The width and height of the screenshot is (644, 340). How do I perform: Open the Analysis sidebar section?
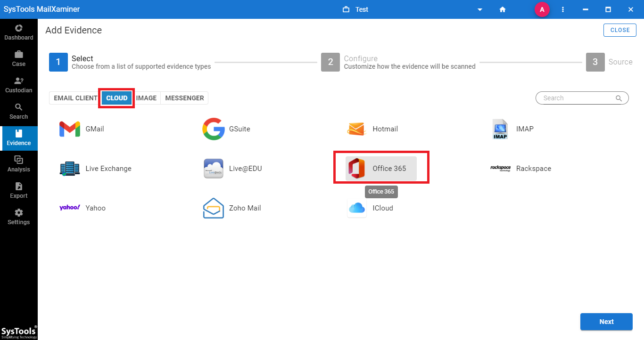(x=19, y=164)
